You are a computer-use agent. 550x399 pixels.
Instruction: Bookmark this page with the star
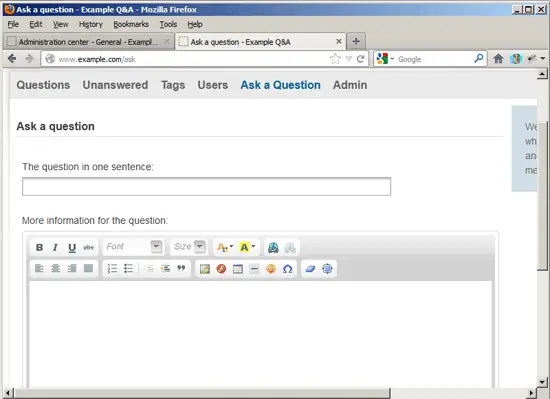(335, 59)
